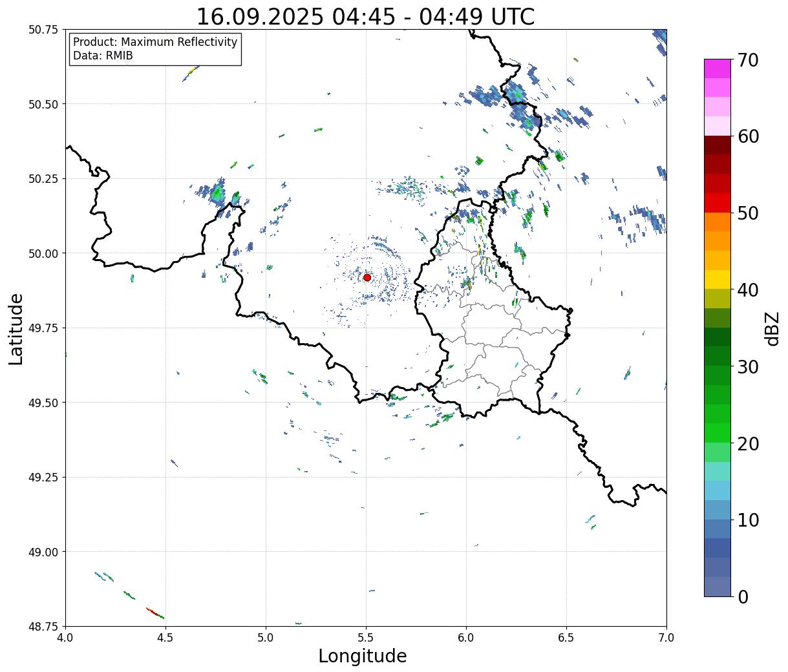This screenshot has width=788, height=672.
Task: Click the "Data: RMIB" label
Action: point(103,56)
